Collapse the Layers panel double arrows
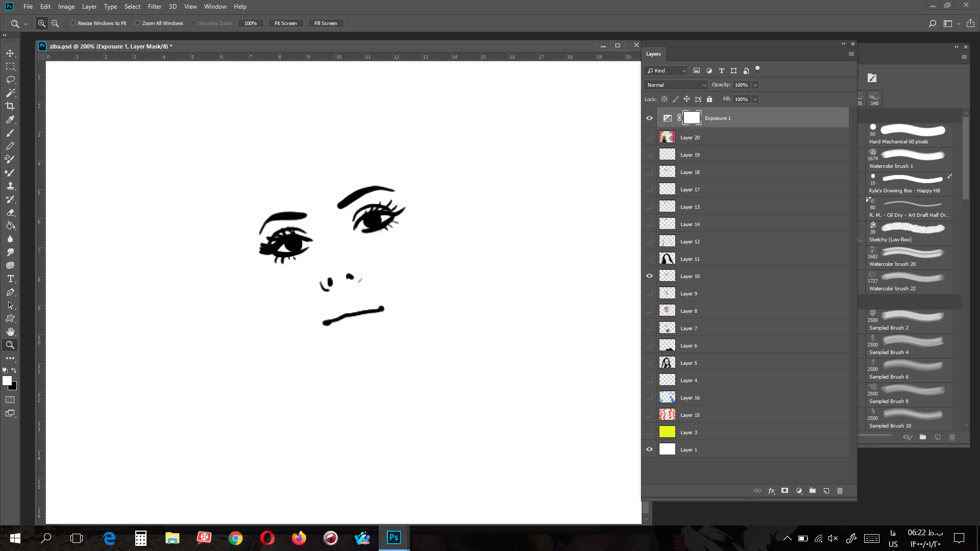Image resolution: width=980 pixels, height=551 pixels. 844,44
